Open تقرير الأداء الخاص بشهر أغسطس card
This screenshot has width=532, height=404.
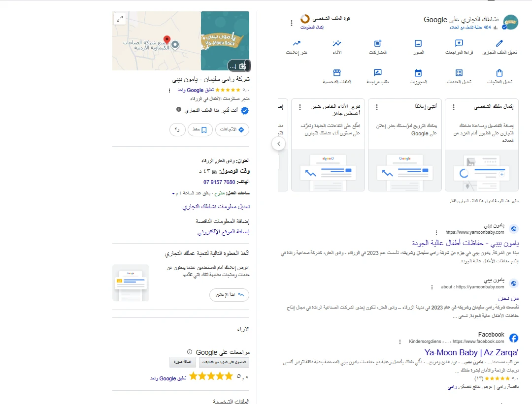[x=328, y=145]
